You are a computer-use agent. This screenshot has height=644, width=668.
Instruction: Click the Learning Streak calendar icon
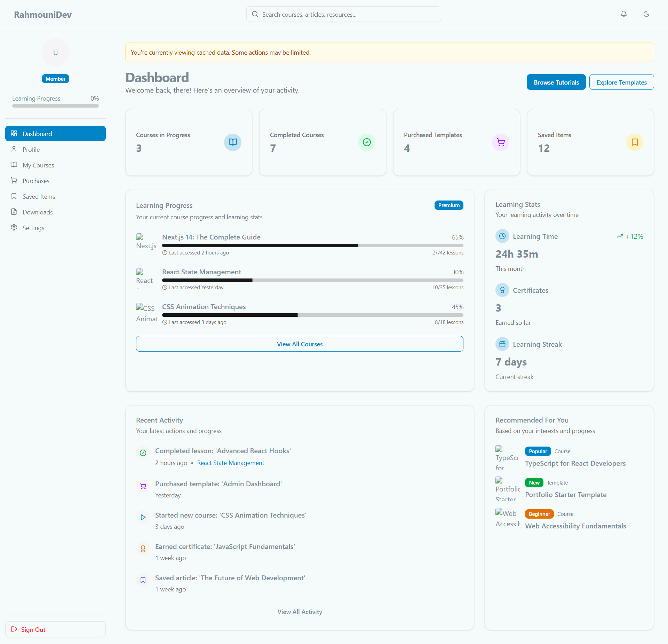502,344
